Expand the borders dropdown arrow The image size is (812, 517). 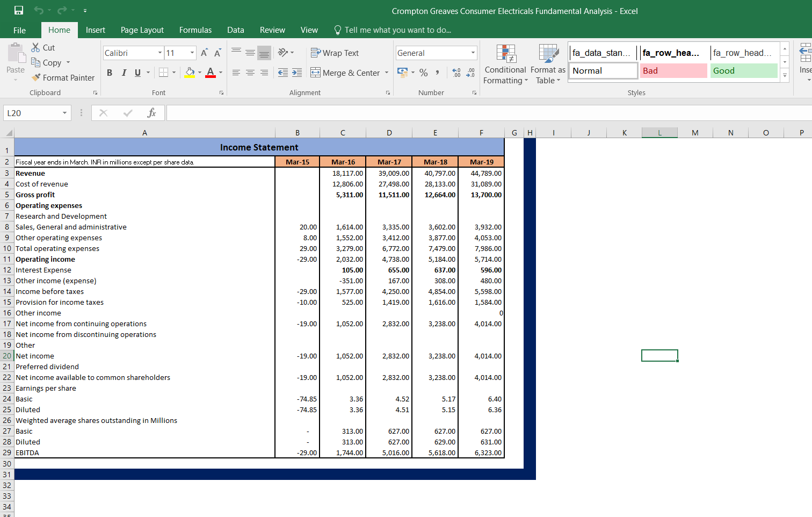point(174,73)
